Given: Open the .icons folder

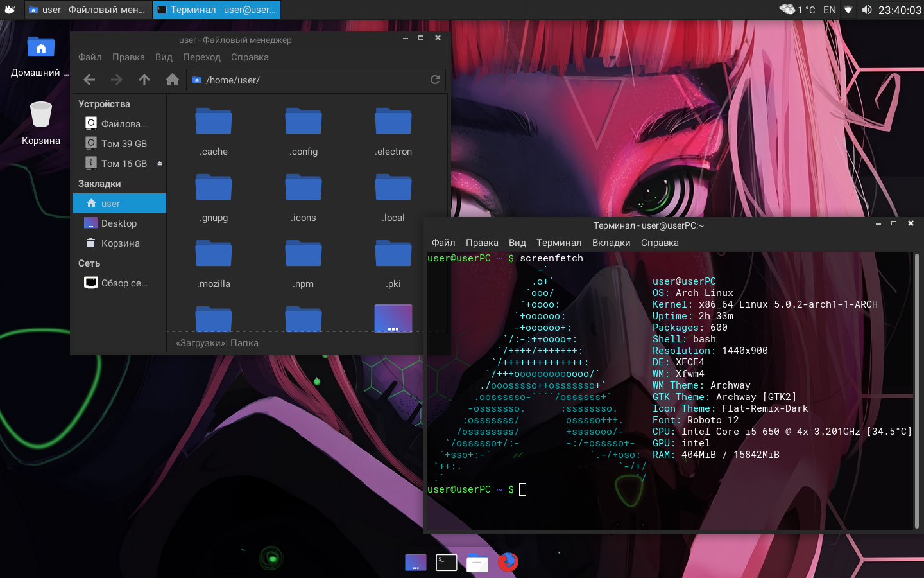Looking at the screenshot, I should 304,198.
